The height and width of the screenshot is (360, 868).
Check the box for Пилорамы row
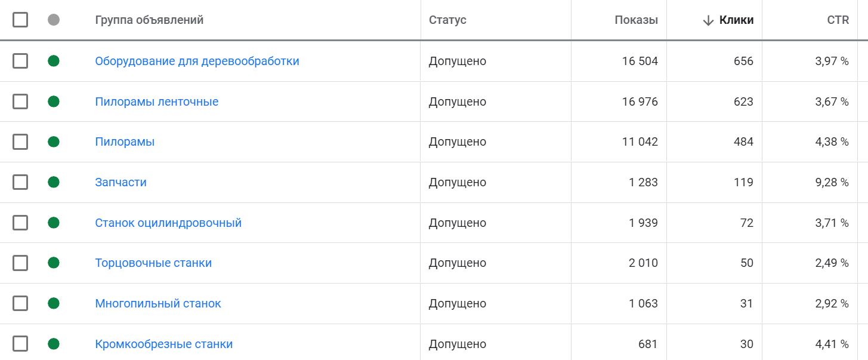click(20, 141)
